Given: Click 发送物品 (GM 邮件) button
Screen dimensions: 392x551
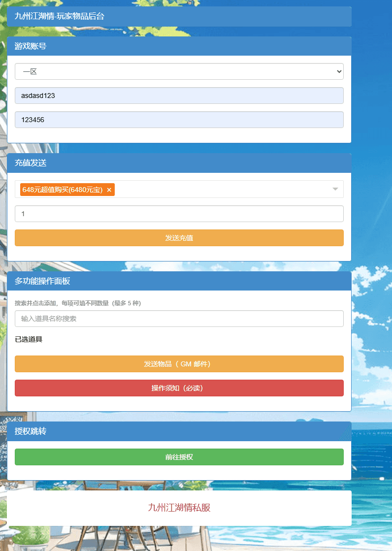Looking at the screenshot, I should [x=179, y=364].
